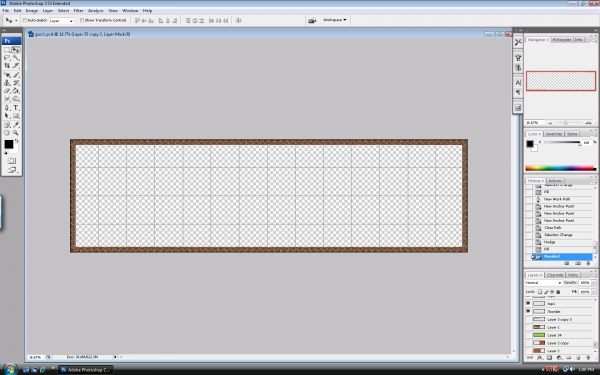Switch to the Channels tab
The image size is (600, 375).
[x=555, y=275]
